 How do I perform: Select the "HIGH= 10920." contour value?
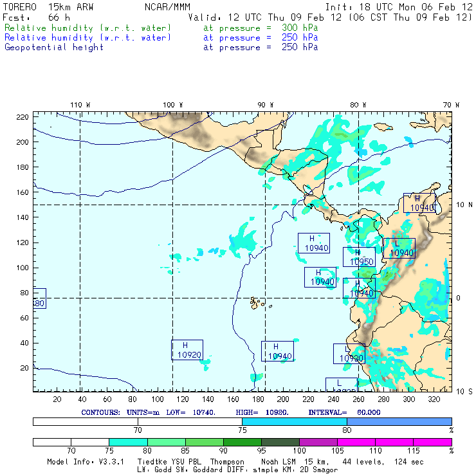[262, 412]
